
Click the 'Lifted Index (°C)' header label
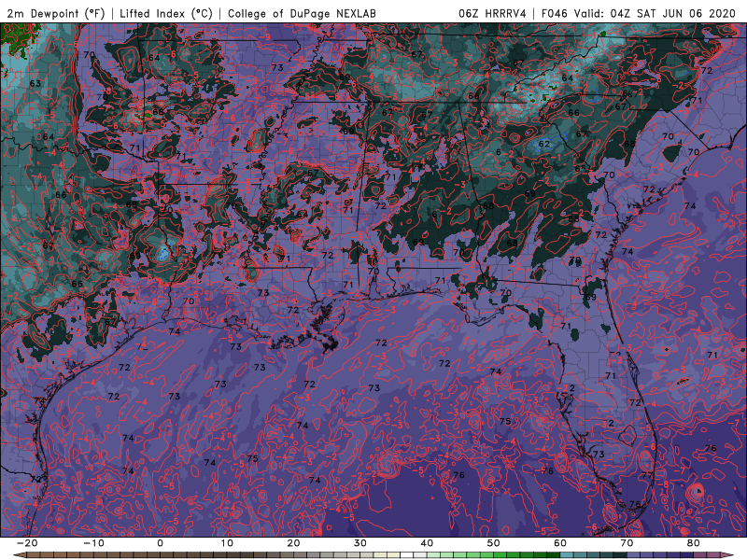[166, 13]
